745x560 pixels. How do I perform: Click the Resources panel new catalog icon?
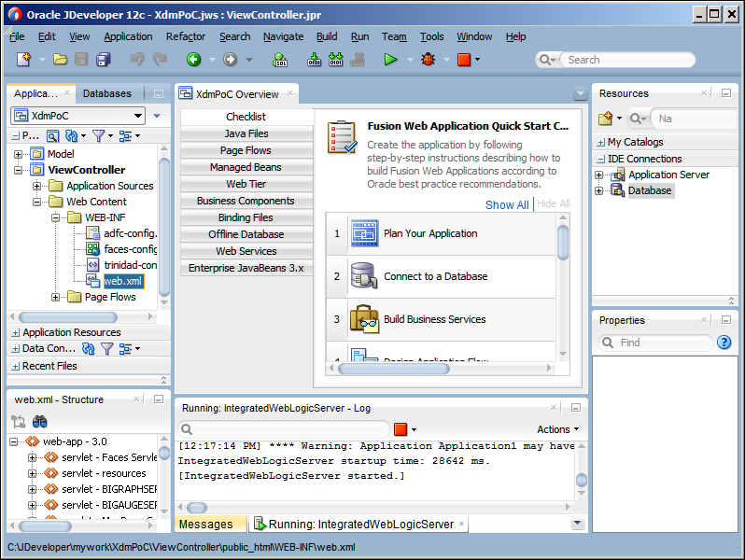605,119
